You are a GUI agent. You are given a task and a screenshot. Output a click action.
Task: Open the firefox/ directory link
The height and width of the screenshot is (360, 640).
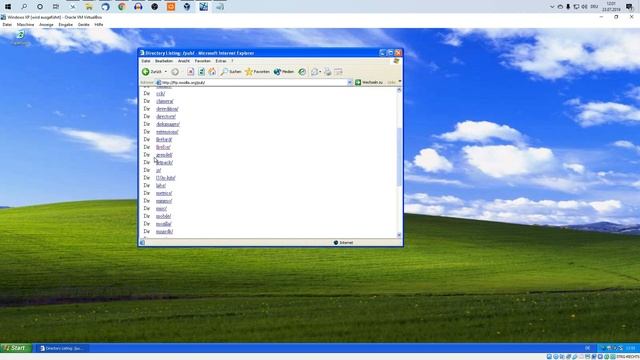point(163,147)
